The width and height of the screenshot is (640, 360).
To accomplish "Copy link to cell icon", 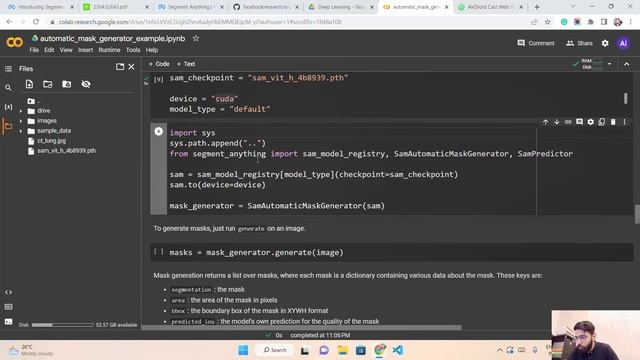I will (x=568, y=122).
